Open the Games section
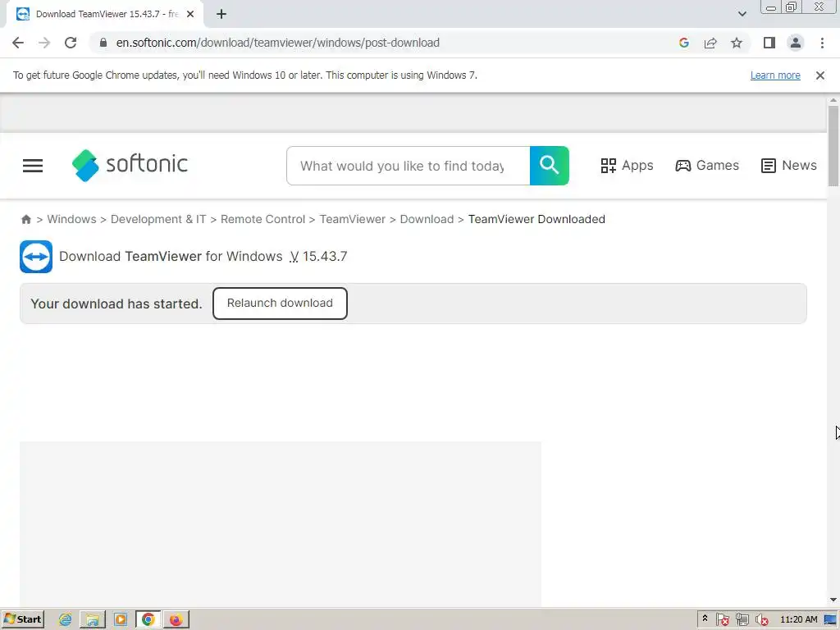This screenshot has height=630, width=840. pos(707,166)
